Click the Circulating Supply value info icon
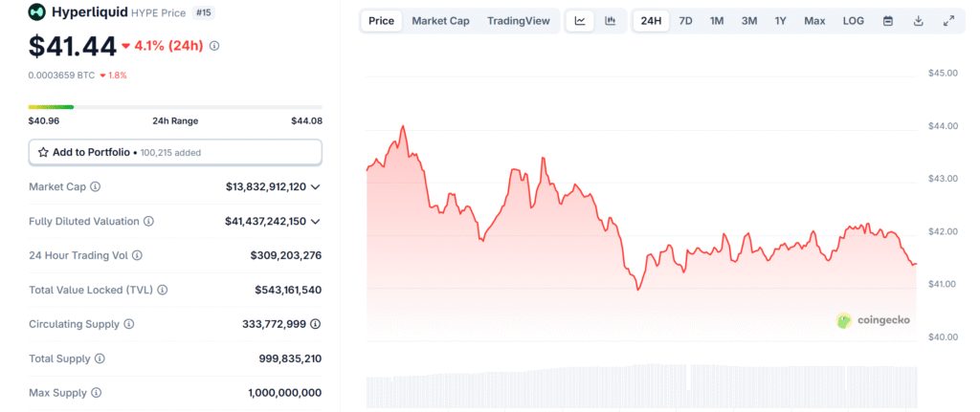This screenshot has width=980, height=412. pos(316,324)
